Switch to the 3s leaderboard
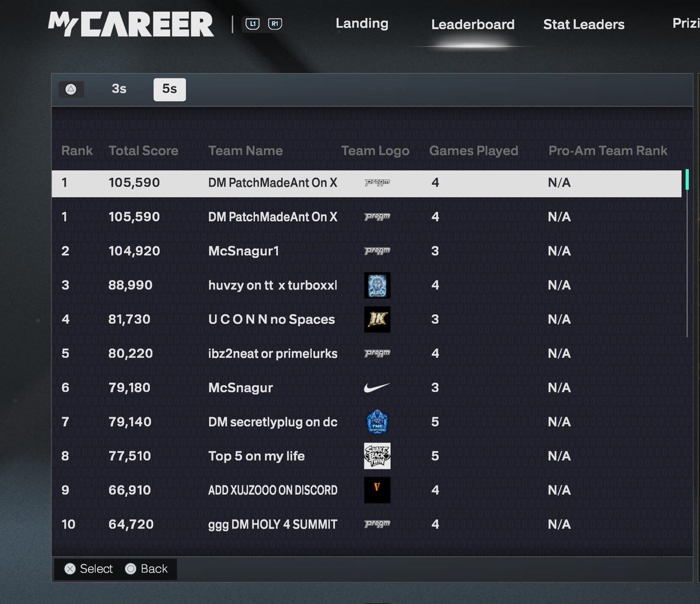The height and width of the screenshot is (604, 700). [119, 89]
